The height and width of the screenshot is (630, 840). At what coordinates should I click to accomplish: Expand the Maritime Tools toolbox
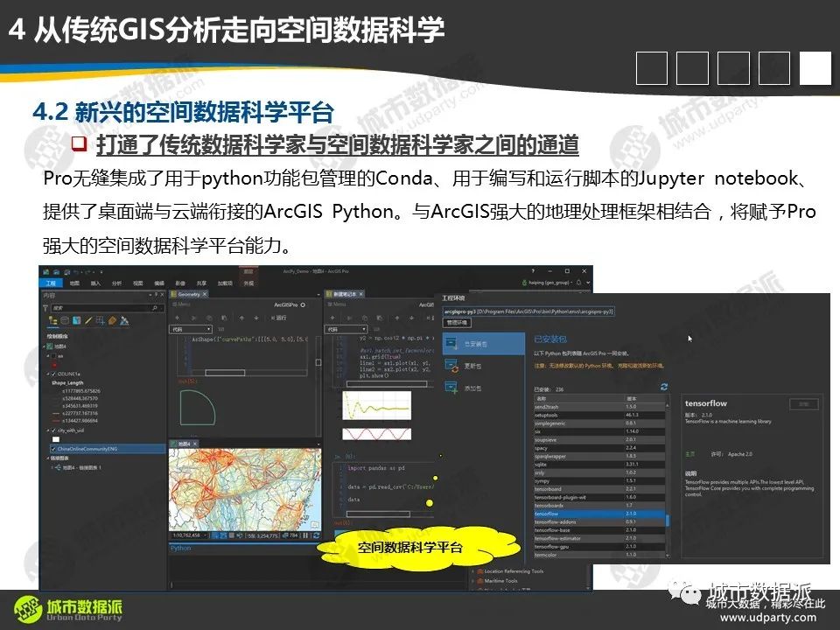pyautogui.click(x=472, y=581)
